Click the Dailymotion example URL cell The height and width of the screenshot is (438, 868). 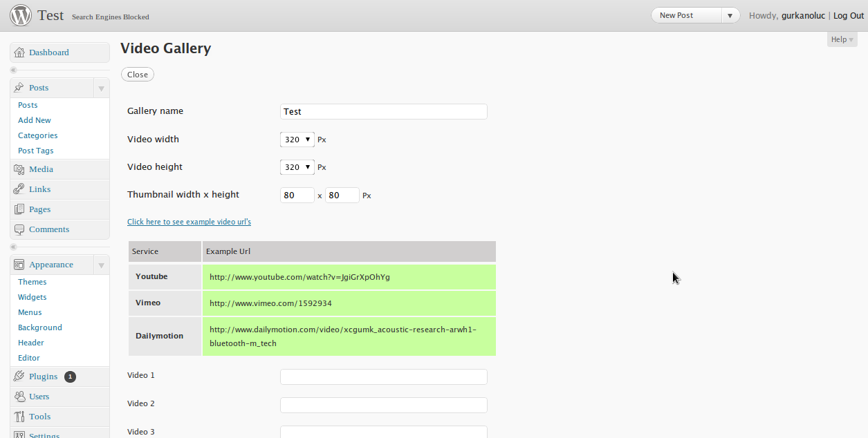(x=349, y=336)
